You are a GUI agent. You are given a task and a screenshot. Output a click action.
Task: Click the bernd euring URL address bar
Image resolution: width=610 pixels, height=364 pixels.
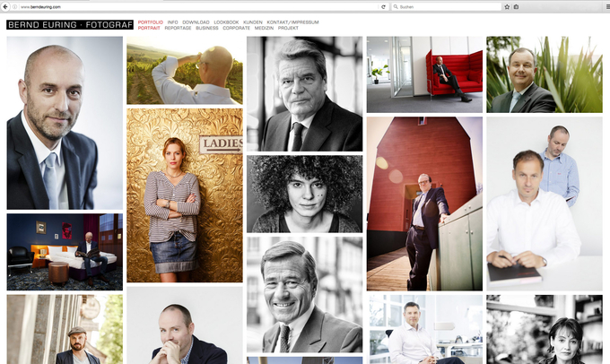pyautogui.click(x=198, y=6)
